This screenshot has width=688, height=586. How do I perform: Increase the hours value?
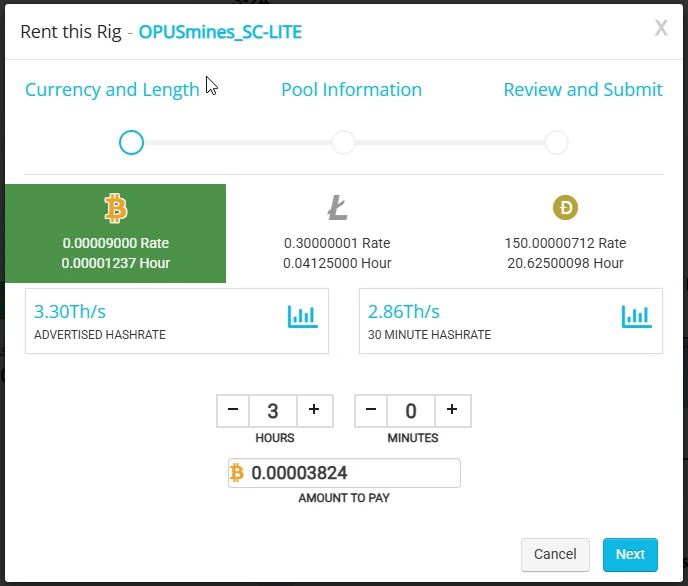point(314,411)
